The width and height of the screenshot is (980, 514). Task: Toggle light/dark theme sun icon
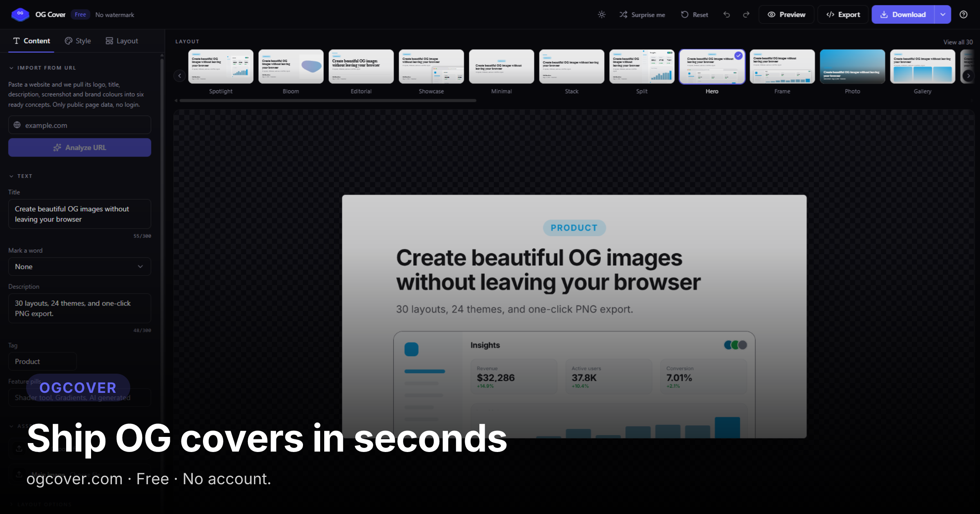click(601, 15)
